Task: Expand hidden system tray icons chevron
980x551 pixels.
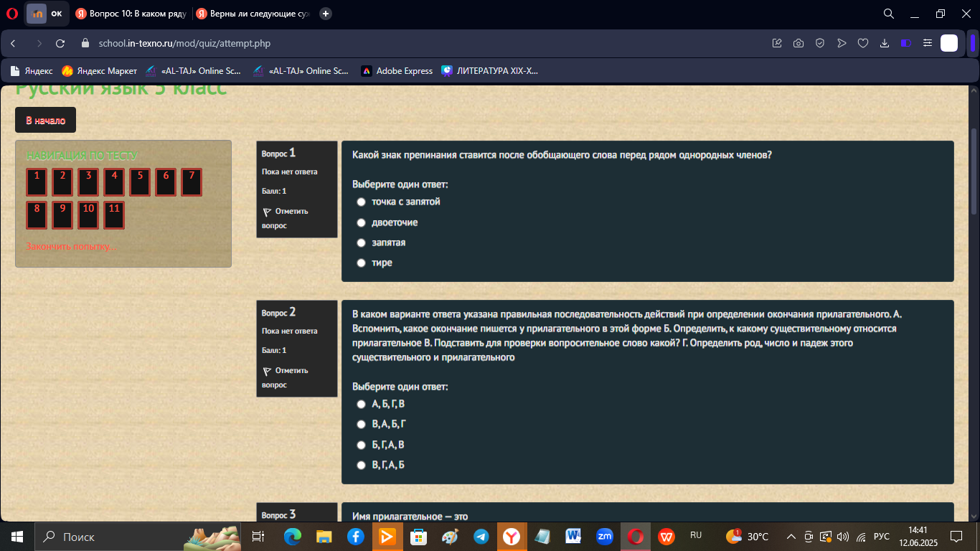Action: point(791,537)
